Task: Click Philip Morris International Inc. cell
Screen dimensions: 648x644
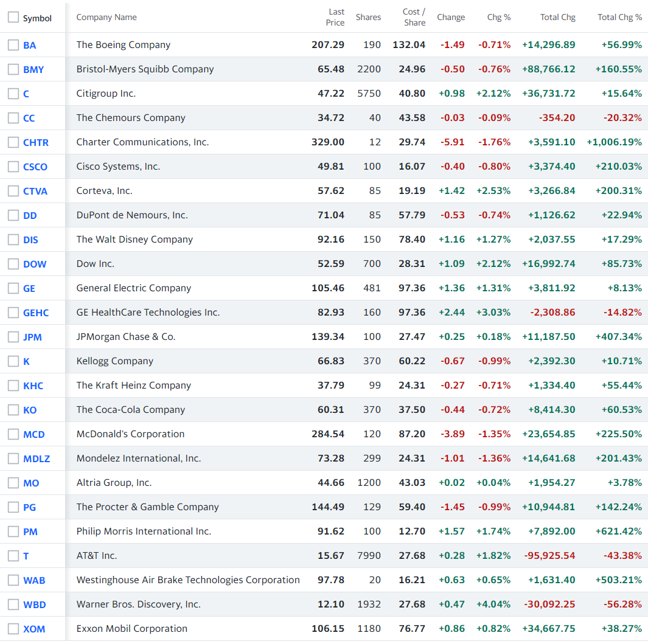Action: coord(144,531)
